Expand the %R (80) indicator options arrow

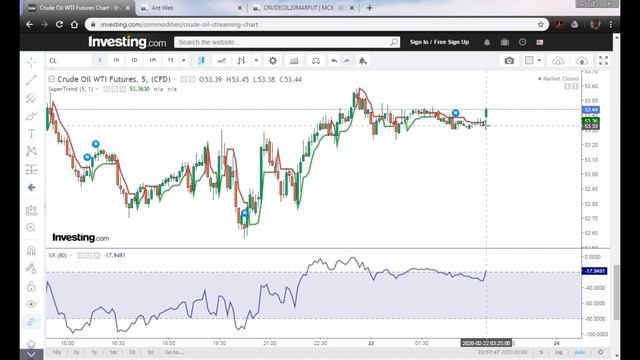coord(71,256)
